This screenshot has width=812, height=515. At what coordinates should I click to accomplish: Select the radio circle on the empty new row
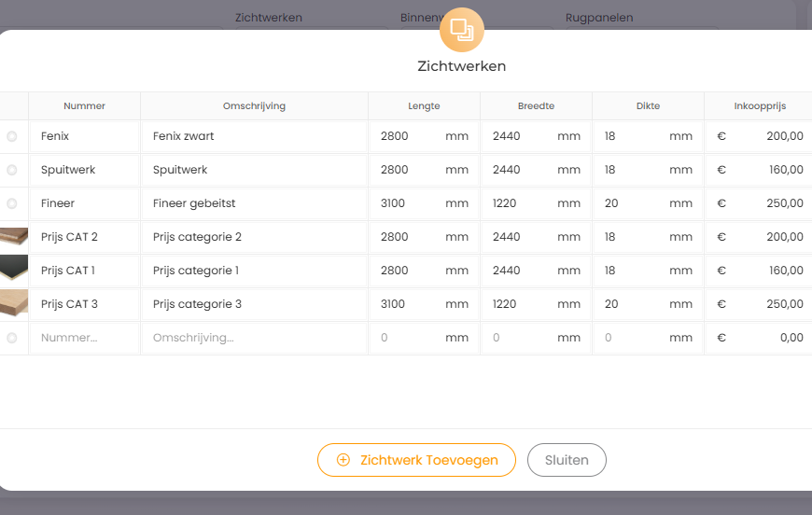12,338
